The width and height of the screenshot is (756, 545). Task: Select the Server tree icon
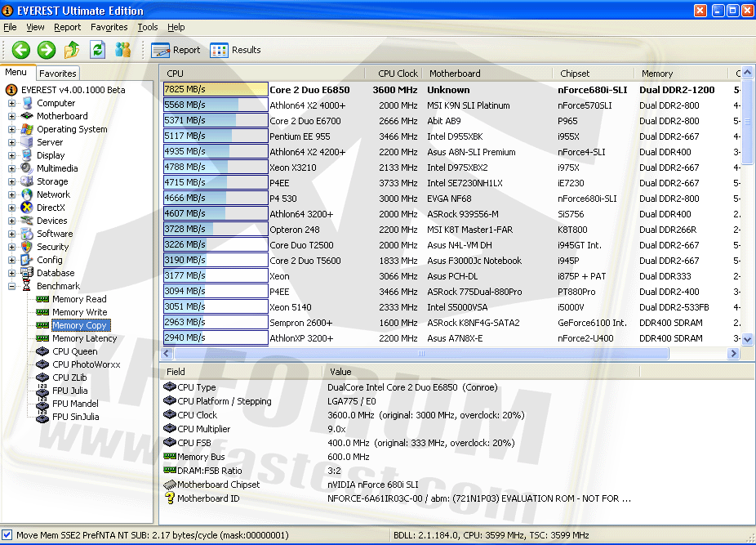(x=27, y=142)
